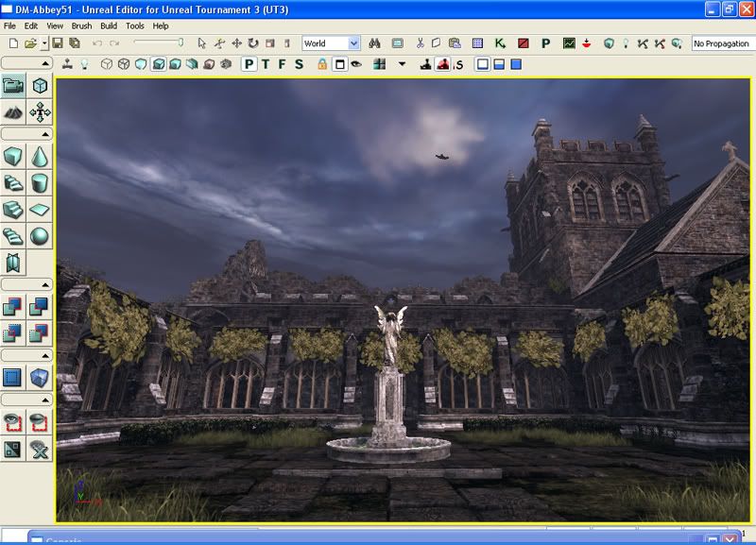Click the Show Selected Only eye icon
The width and height of the screenshot is (756, 545).
(x=13, y=422)
